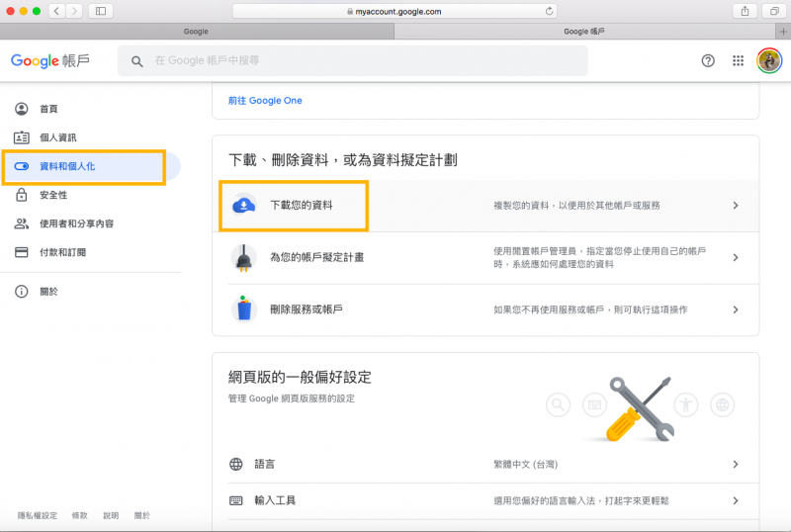Viewport: 791px width, 532px height.
Task: Show the Safari sidebar
Action: [101, 11]
